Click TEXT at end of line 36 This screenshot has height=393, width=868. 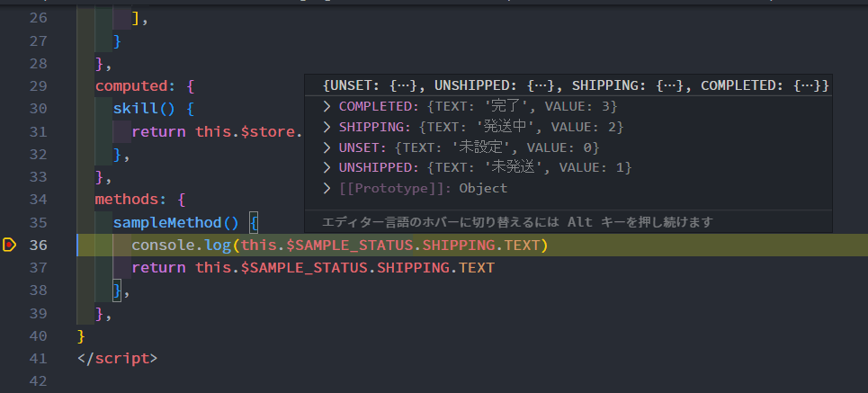[522, 245]
